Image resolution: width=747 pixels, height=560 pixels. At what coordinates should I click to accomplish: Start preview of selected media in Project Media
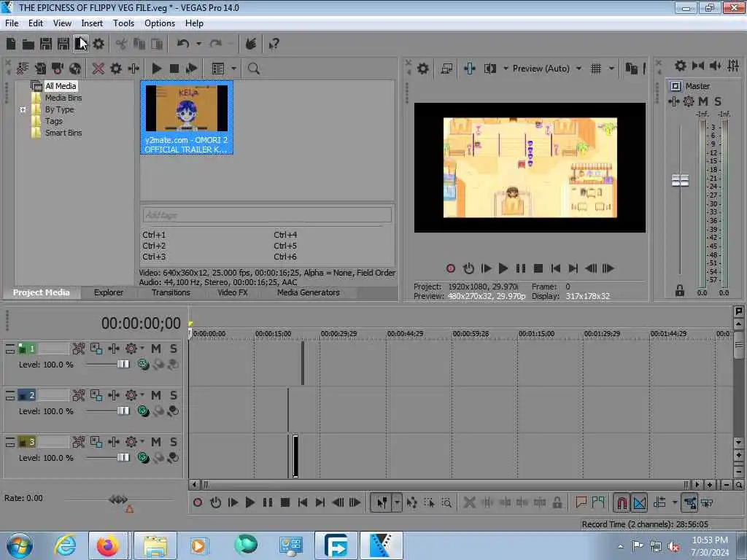point(157,69)
